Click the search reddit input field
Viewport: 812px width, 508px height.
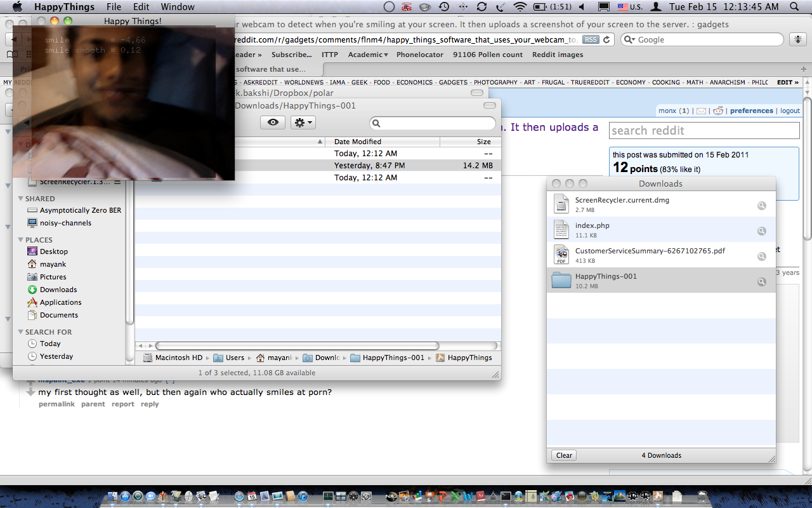tap(704, 131)
